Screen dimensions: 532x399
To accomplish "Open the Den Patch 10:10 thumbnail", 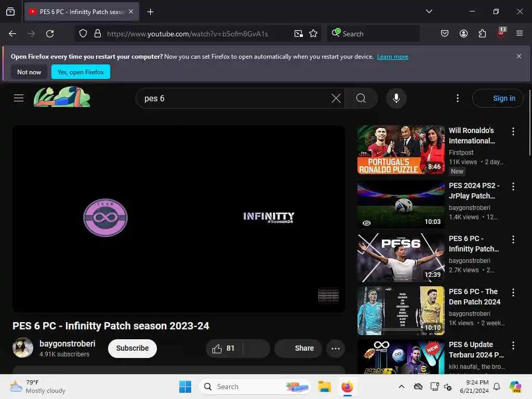I will tap(401, 311).
